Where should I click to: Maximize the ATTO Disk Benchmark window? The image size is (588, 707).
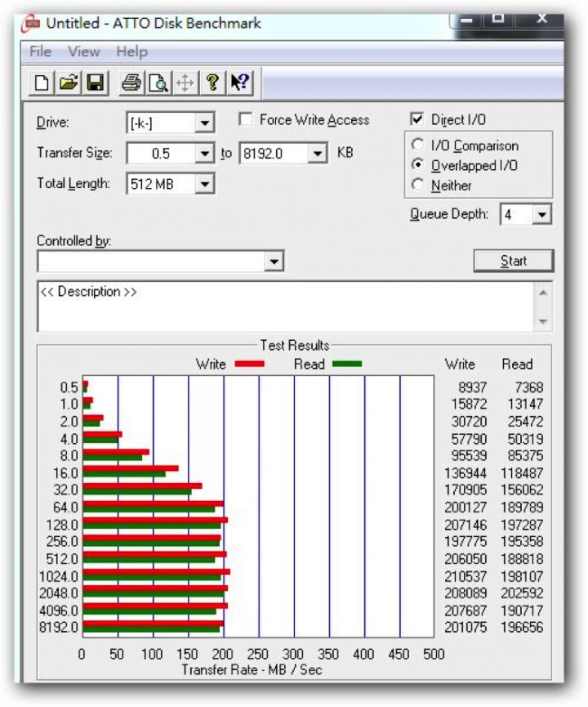pyautogui.click(x=498, y=20)
